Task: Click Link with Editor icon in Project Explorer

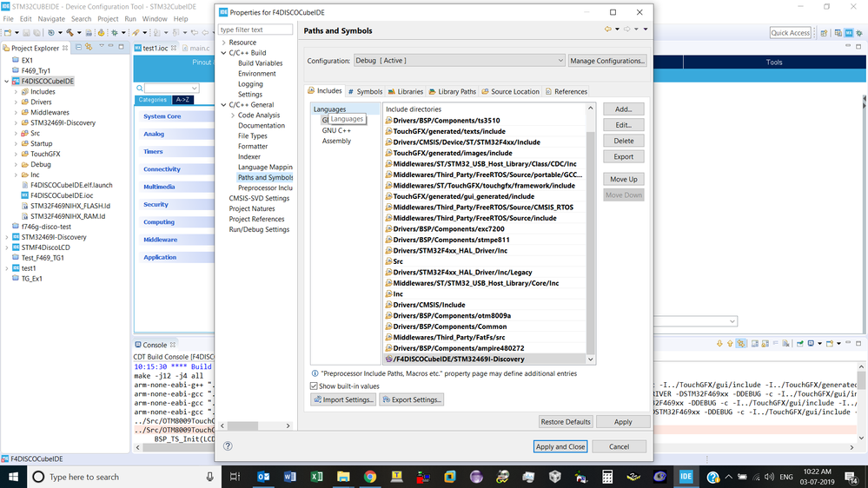Action: click(x=89, y=48)
